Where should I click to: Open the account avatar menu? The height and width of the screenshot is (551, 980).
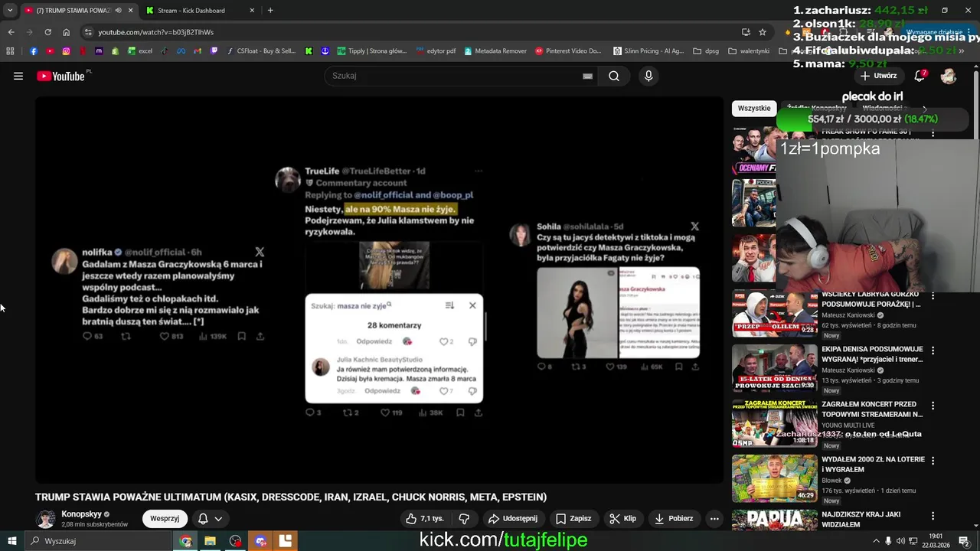pyautogui.click(x=949, y=76)
